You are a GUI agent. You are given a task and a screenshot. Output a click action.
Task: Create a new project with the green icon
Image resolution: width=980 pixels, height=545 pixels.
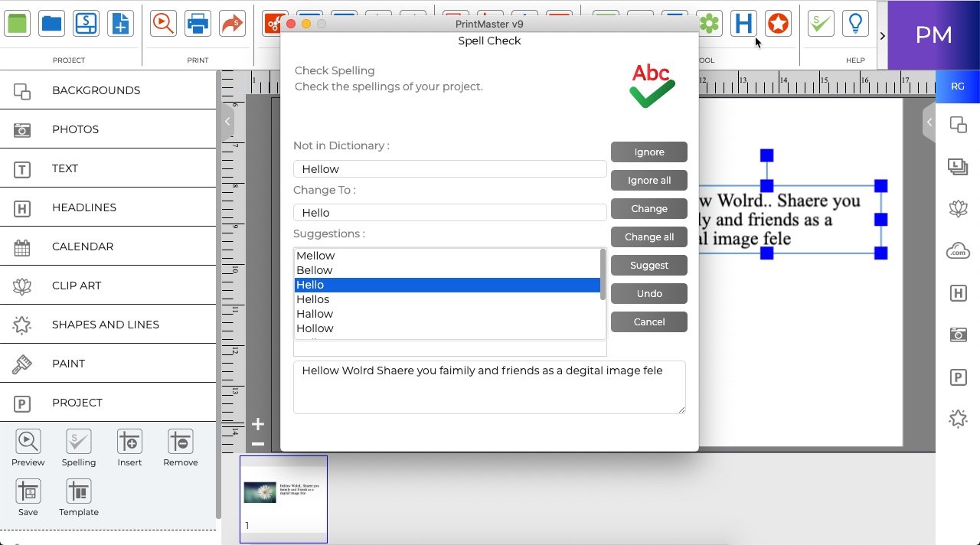pos(17,23)
